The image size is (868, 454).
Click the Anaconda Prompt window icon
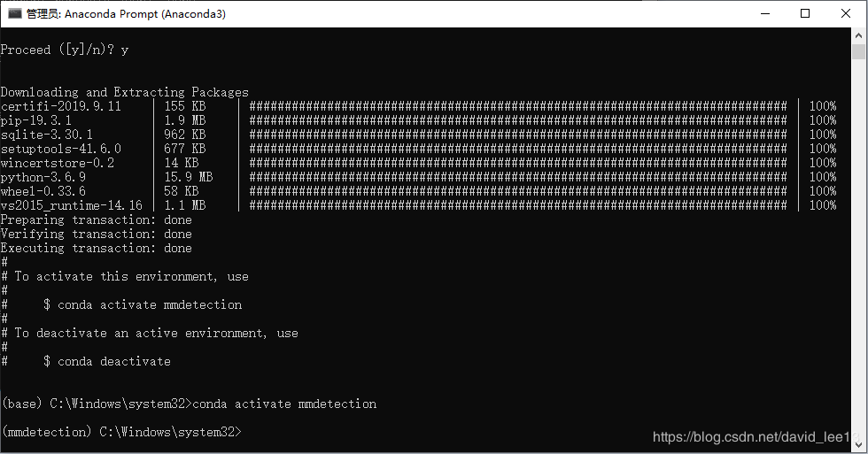[14, 13]
